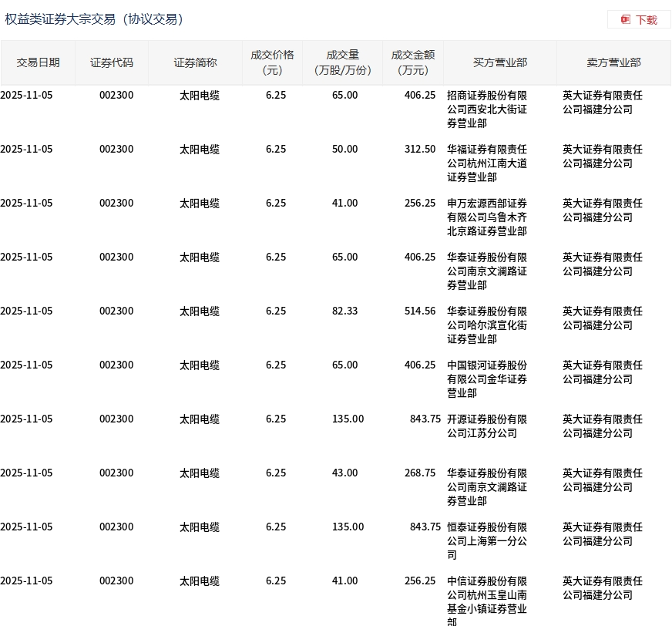The width and height of the screenshot is (672, 626).
Task: Click the volume 43.00 cell
Action: pyautogui.click(x=344, y=473)
